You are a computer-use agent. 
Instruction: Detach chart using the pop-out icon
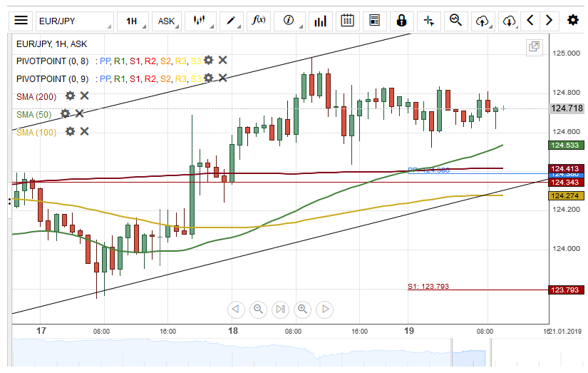pos(533,47)
